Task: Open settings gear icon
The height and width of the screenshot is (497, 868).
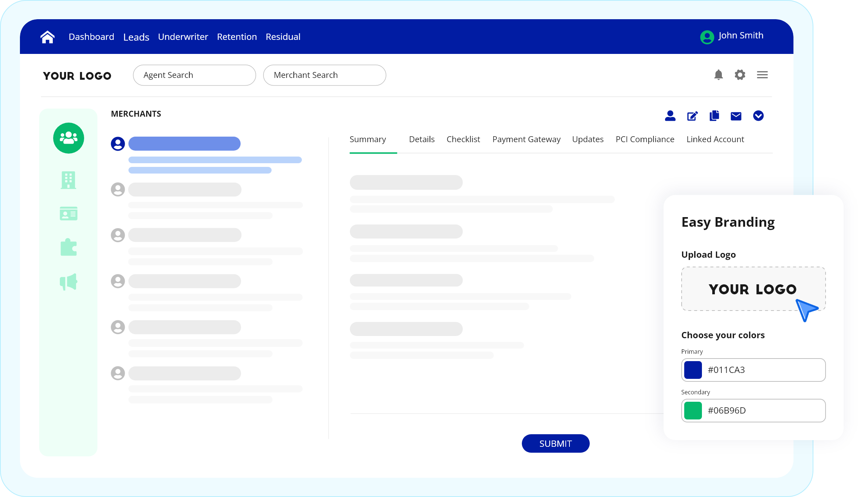Action: tap(740, 75)
